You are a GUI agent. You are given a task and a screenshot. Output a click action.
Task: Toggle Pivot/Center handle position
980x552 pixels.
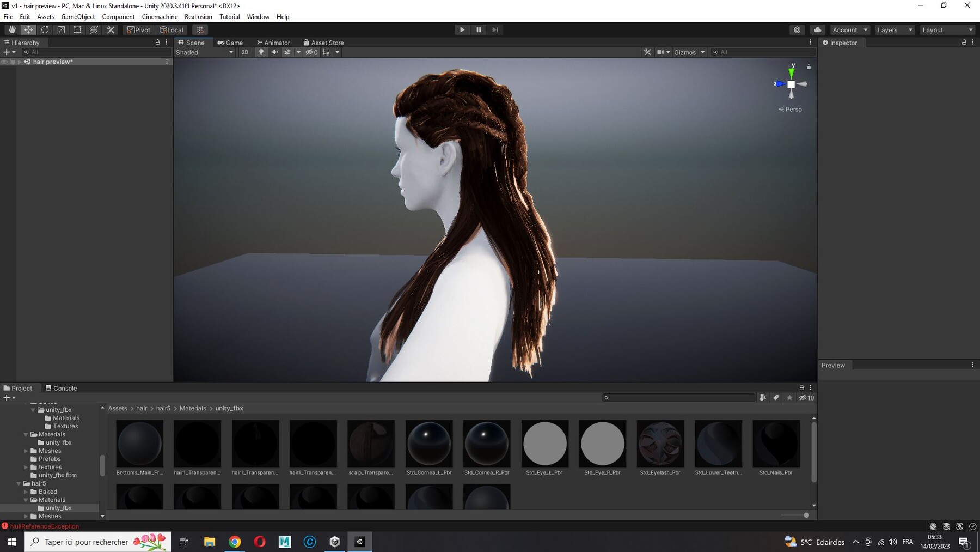[139, 30]
